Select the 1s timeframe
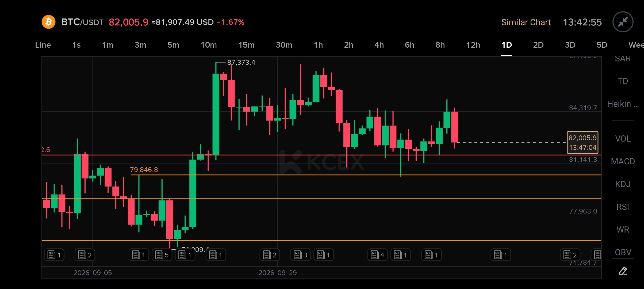 [76, 45]
